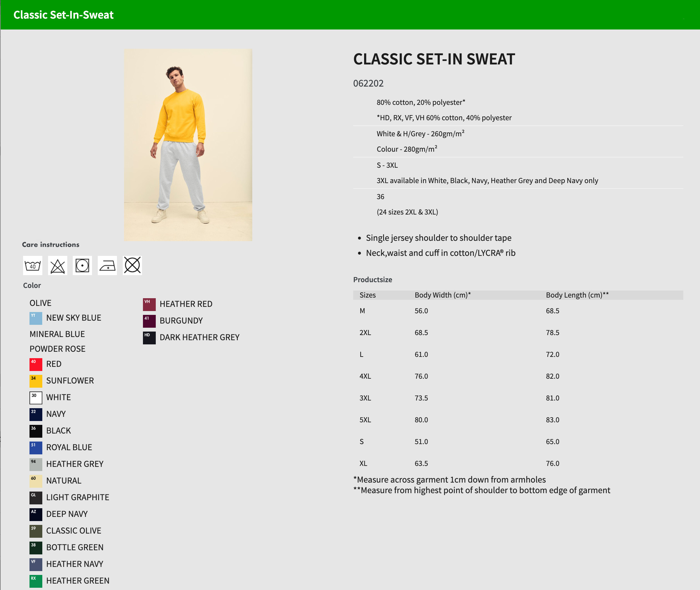Select the Sunflower color swatch

tap(36, 381)
